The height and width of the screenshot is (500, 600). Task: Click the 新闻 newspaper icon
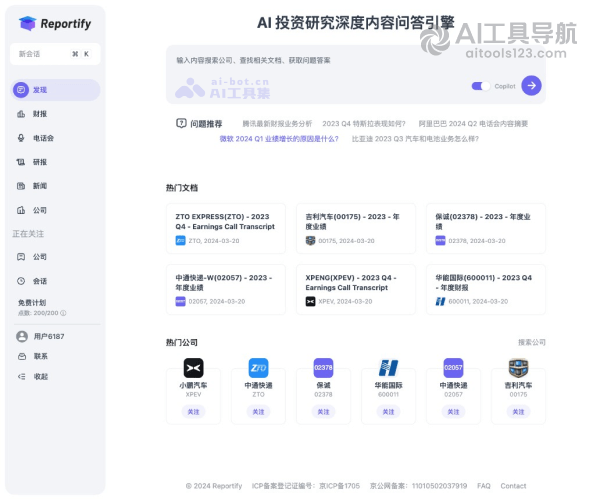21,186
